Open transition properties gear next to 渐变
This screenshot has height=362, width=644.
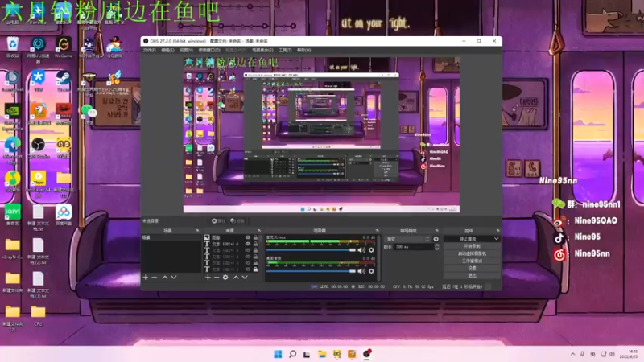pyautogui.click(x=436, y=239)
